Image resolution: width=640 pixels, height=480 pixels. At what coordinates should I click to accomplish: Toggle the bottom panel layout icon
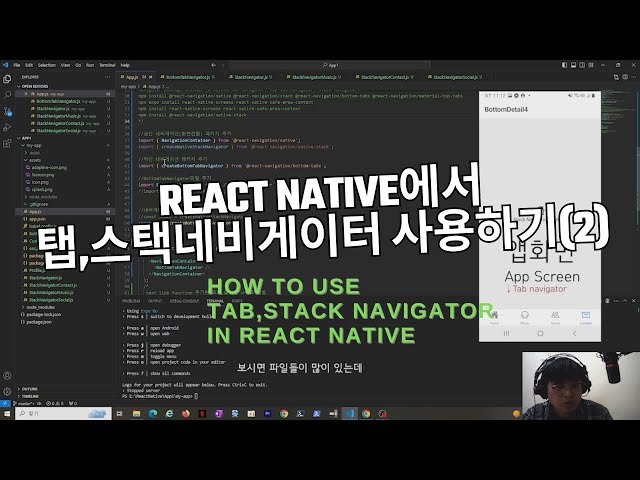click(x=573, y=65)
